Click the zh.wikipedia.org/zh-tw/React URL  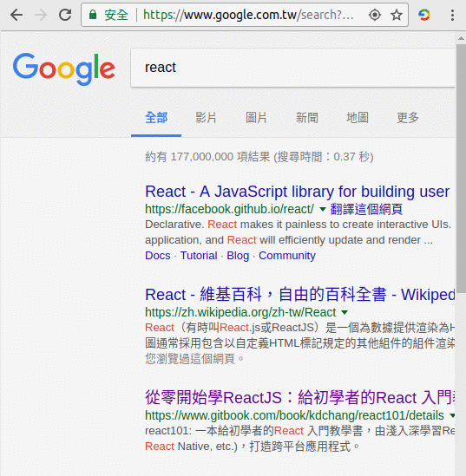pyautogui.click(x=240, y=312)
